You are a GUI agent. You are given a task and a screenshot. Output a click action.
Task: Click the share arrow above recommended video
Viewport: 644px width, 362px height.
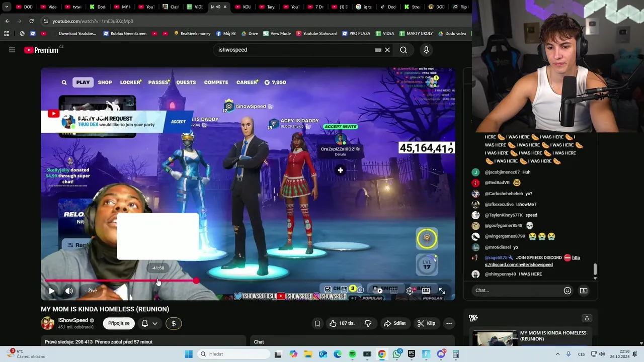tap(587, 318)
